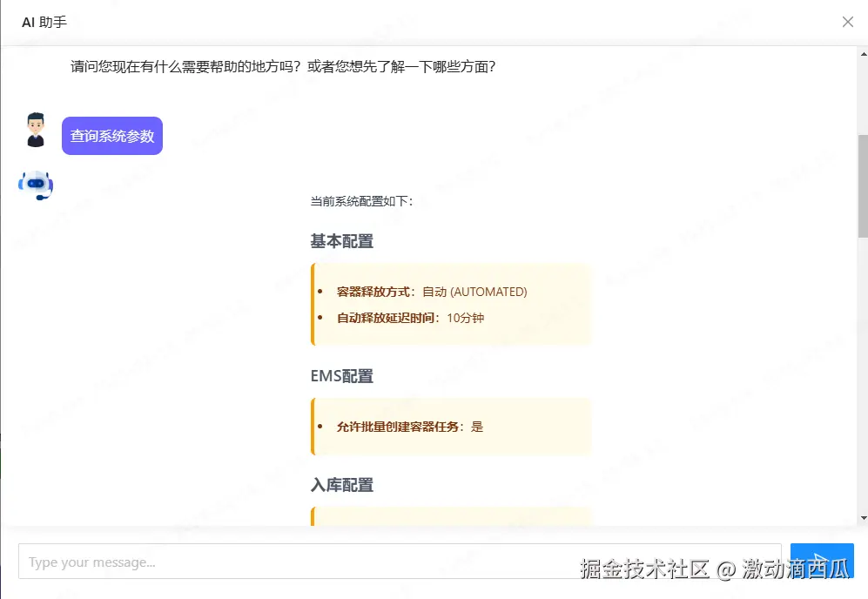This screenshot has width=868, height=599.
Task: Click the EMS配置 heading
Action: coord(341,376)
